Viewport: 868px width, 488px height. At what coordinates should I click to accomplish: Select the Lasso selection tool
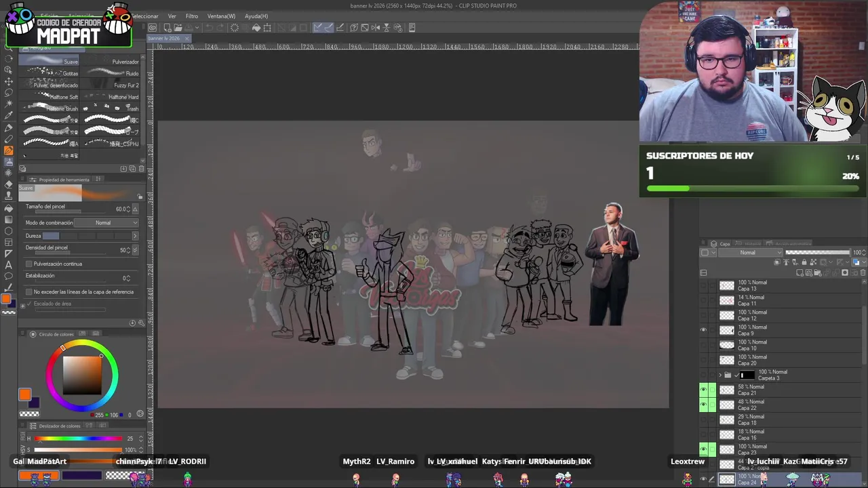click(8, 93)
